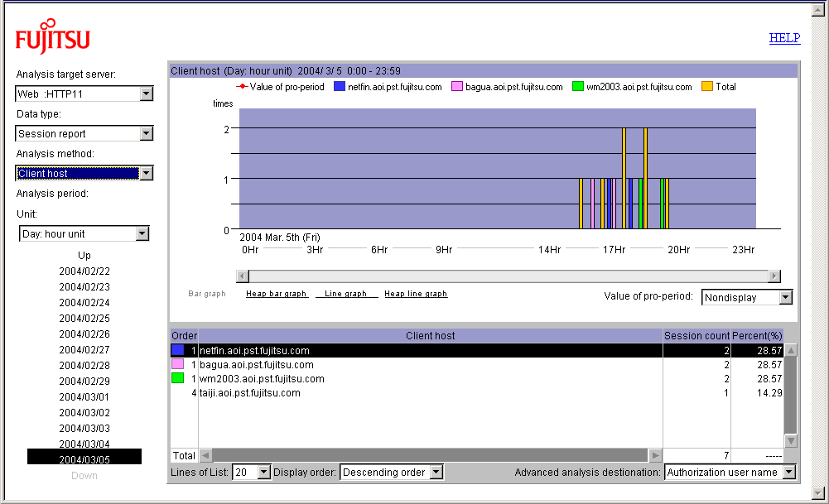This screenshot has height=504, width=829.
Task: Click the green swatch in the wm2003 row
Action: point(177,378)
